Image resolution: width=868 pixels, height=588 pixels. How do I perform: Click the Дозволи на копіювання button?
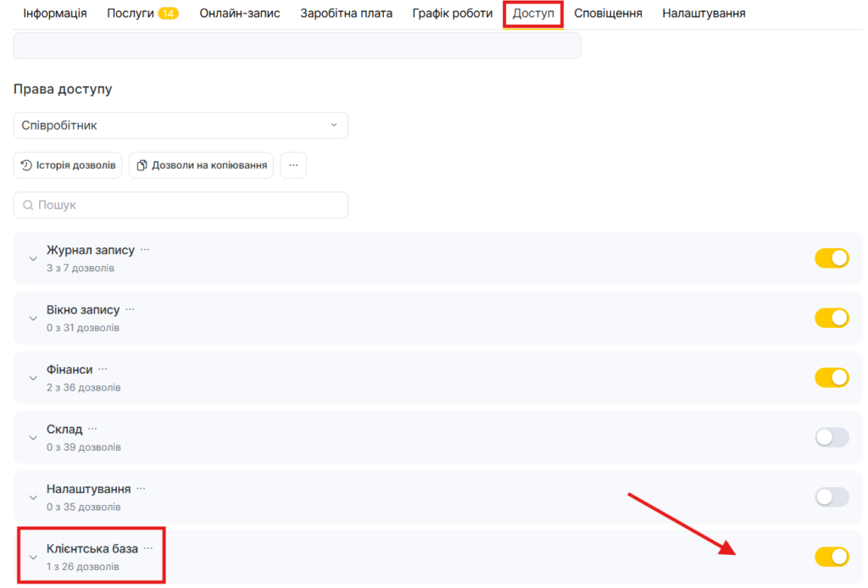[202, 165]
